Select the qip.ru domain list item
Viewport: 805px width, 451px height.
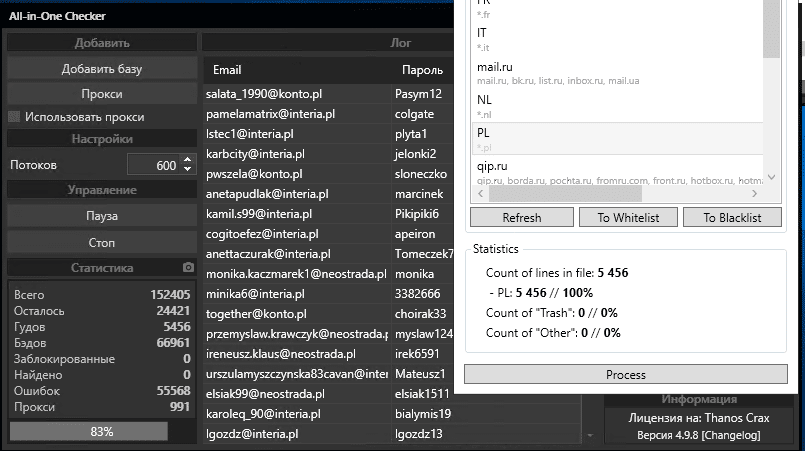[x=617, y=172]
